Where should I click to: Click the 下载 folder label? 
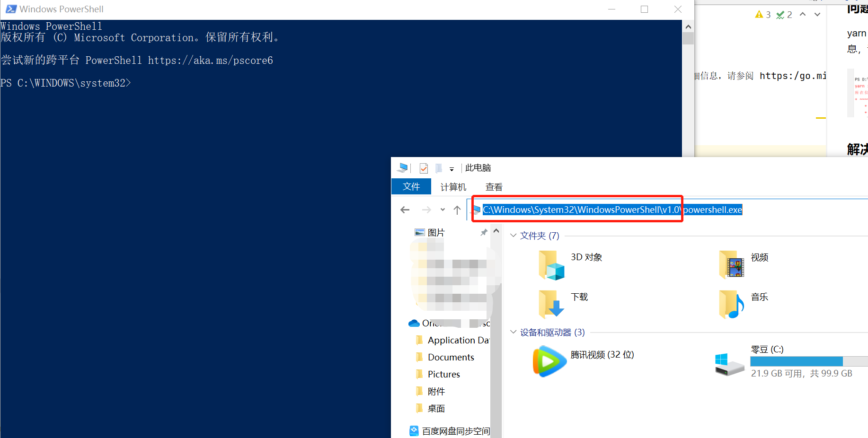579,297
